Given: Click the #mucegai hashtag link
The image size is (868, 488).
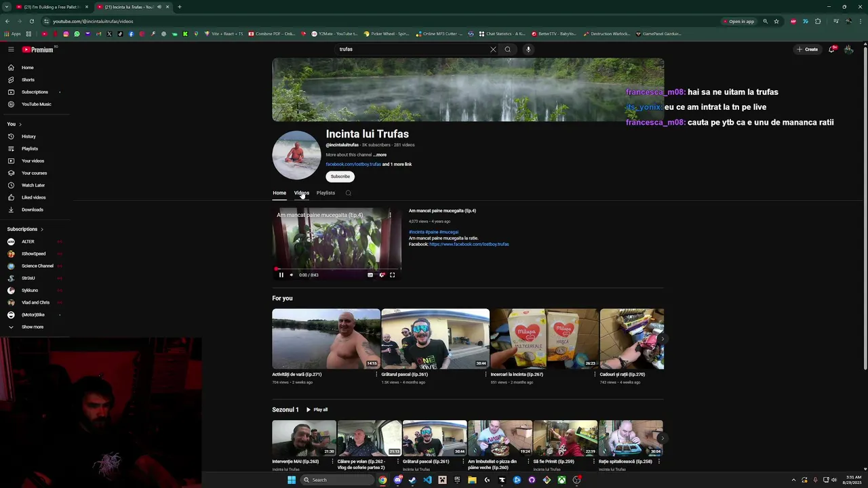Looking at the screenshot, I should [448, 232].
